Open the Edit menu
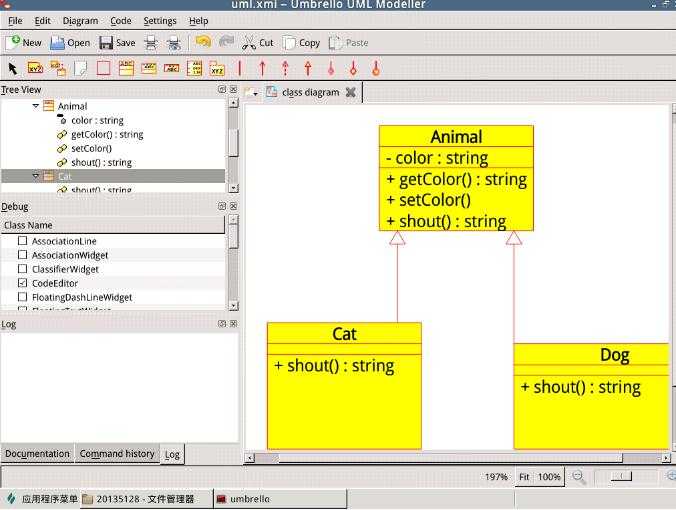The width and height of the screenshot is (676, 510). click(42, 21)
